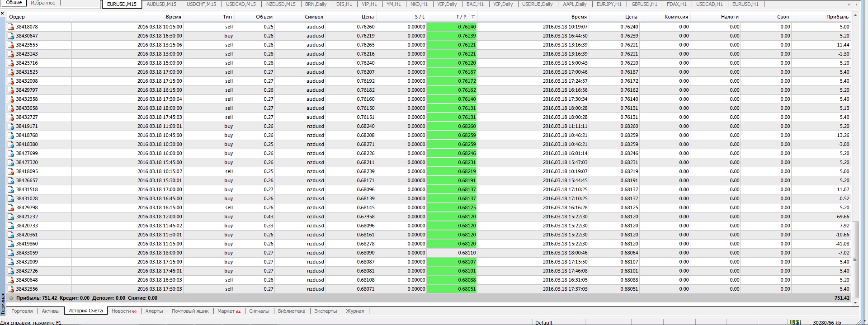The image size is (868, 325).
Task: Switch to the Общие tab
Action: (14, 3)
